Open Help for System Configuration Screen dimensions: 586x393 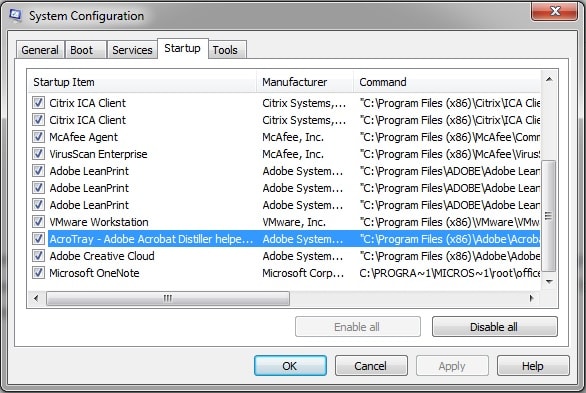tap(533, 366)
